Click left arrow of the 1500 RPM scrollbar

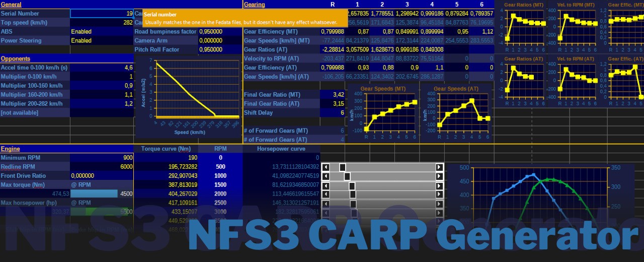[x=326, y=185]
